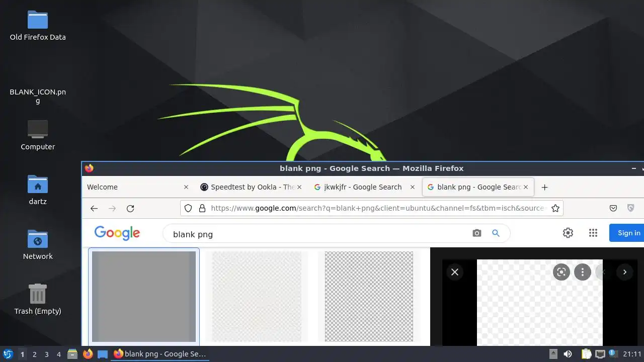This screenshot has width=644, height=362.
Task: Close the image preview panel
Action: coord(455,272)
